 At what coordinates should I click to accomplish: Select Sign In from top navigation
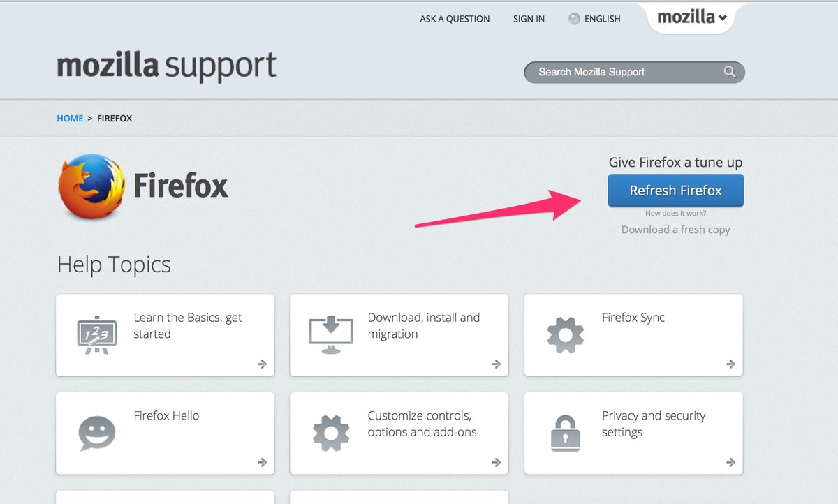529,19
